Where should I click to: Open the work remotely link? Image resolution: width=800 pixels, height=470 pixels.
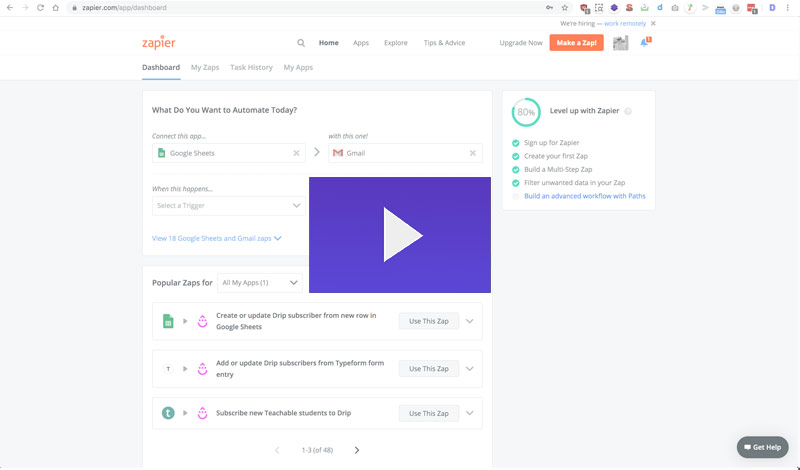coord(625,23)
